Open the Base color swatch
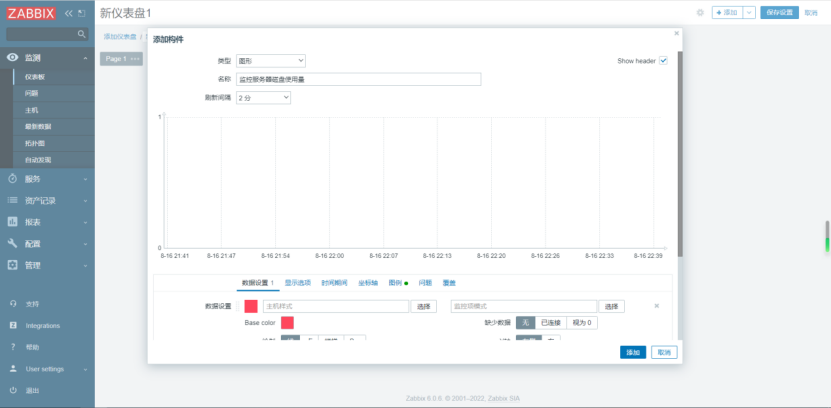Image resolution: width=831 pixels, height=408 pixels. 287,323
